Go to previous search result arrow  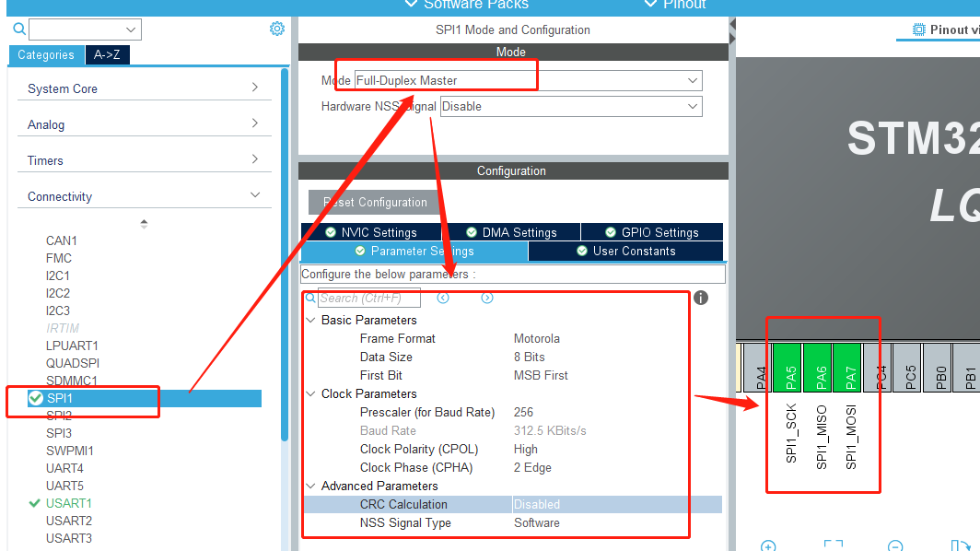click(x=443, y=298)
